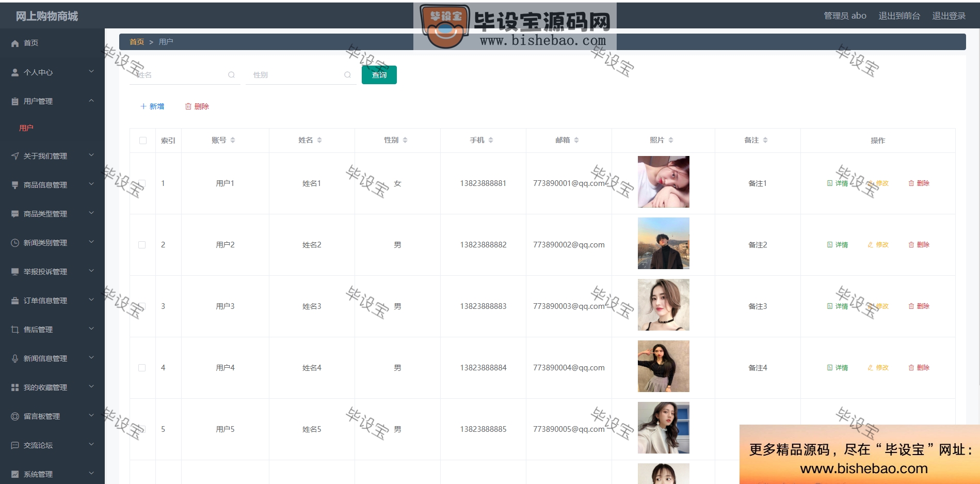Click the 留言板管理 lifebuoy icon
The width and height of the screenshot is (980, 484).
click(x=15, y=416)
